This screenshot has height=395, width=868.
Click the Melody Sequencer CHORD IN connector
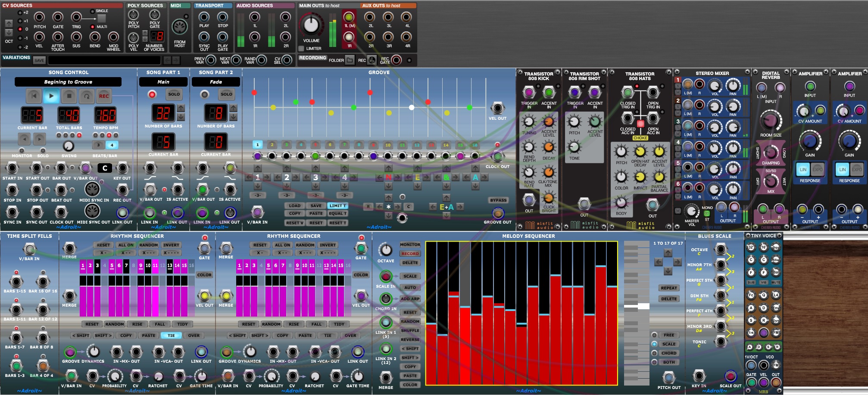coord(386,299)
